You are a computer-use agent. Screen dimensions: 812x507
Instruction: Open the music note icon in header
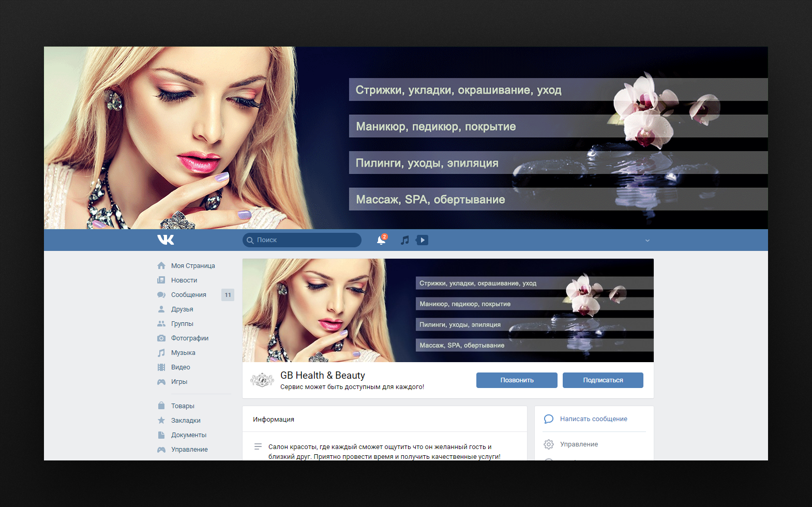click(405, 240)
